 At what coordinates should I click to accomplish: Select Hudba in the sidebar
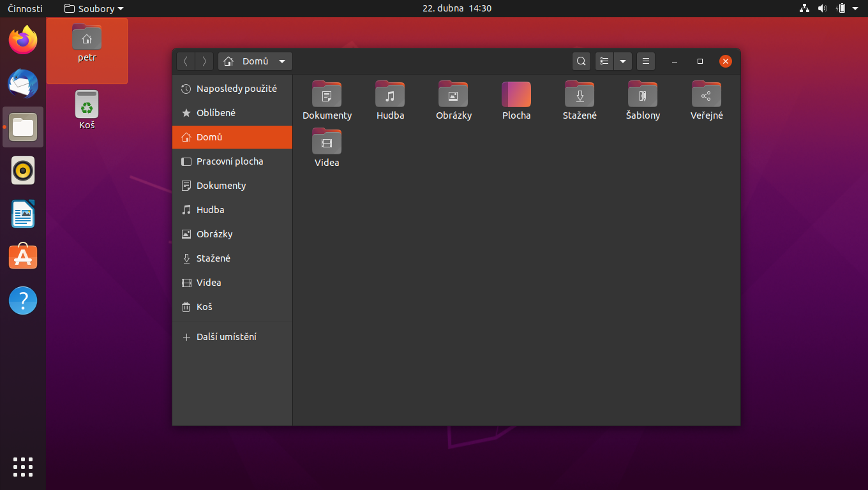tap(232, 210)
